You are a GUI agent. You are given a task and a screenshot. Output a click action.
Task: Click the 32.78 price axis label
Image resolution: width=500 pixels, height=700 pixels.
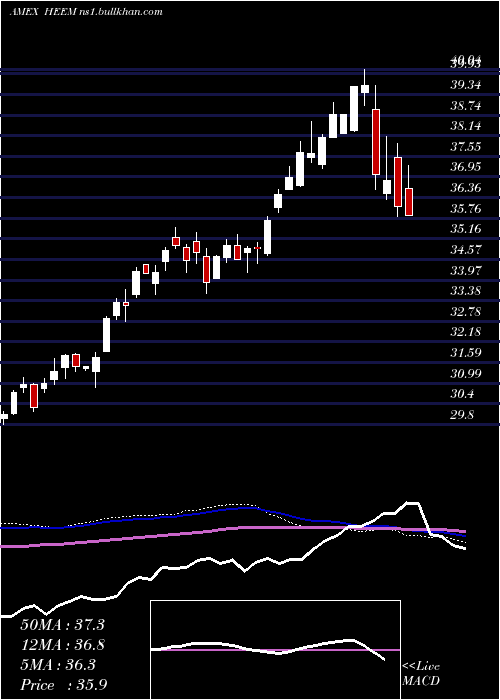click(x=466, y=312)
